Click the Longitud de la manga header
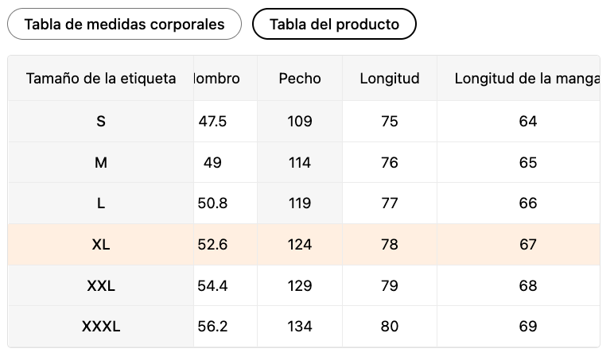Screen dimensions: 614x364 click(527, 79)
